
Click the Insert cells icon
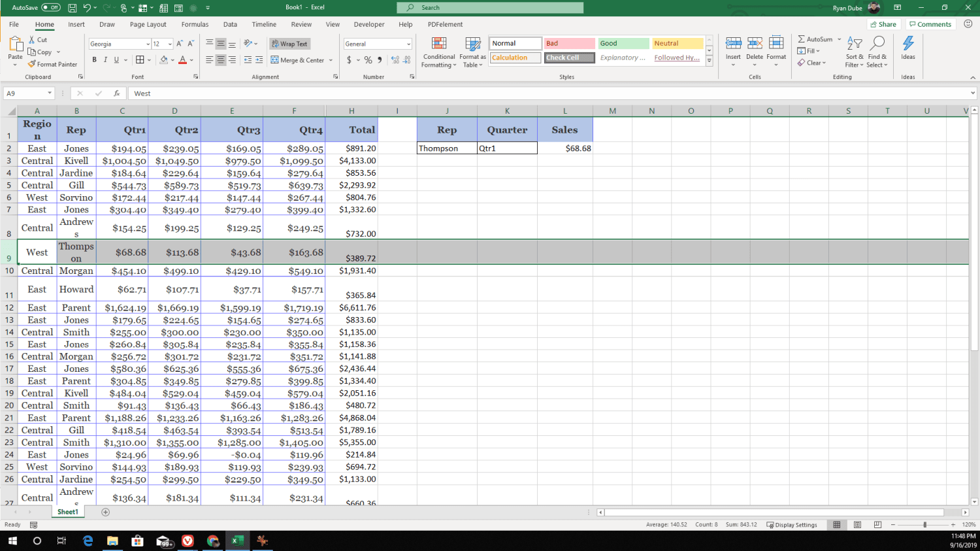[x=733, y=44]
